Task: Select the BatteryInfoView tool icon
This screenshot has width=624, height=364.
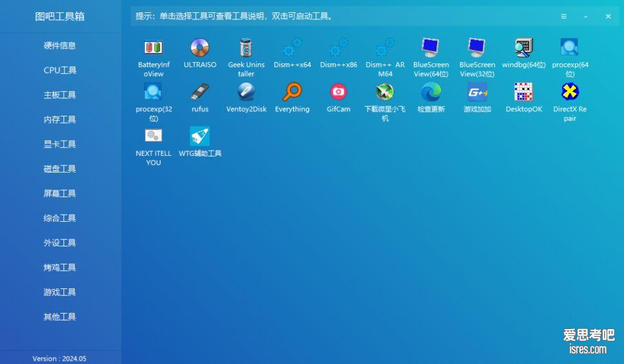Action: click(x=154, y=47)
